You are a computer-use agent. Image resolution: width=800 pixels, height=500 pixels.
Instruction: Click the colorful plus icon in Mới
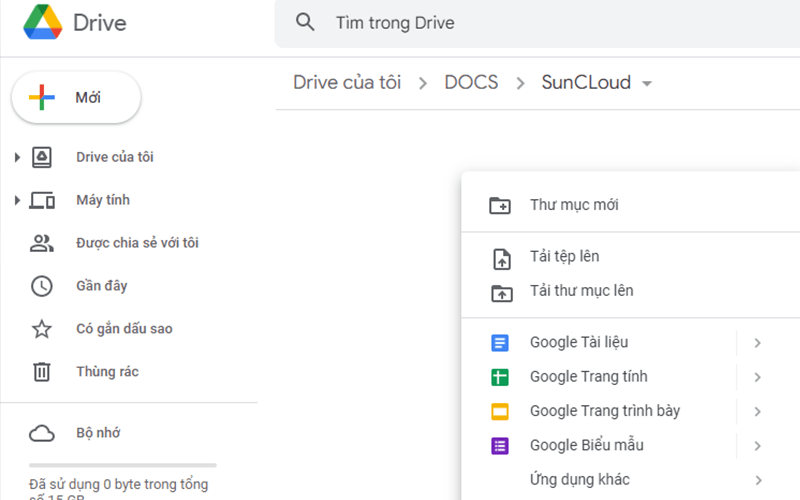(x=42, y=97)
